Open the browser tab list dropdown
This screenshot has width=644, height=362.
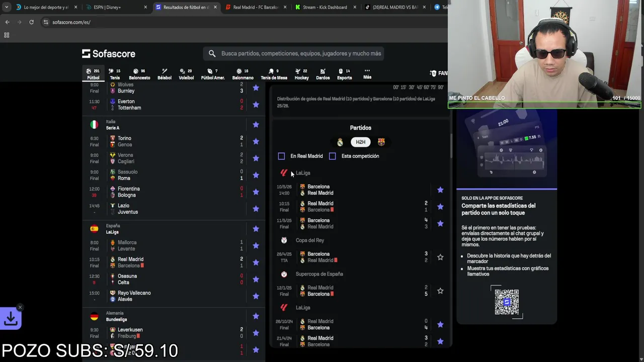click(6, 7)
